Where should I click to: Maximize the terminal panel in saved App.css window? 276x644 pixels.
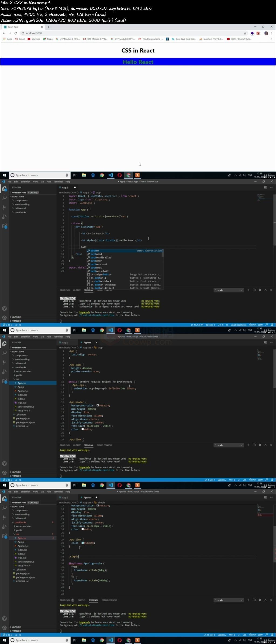pos(265,445)
